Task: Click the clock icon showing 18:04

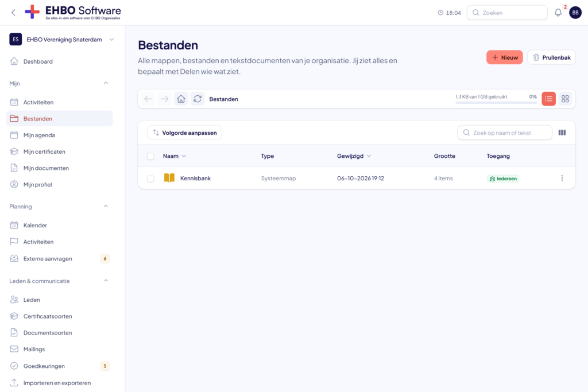Action: click(440, 13)
